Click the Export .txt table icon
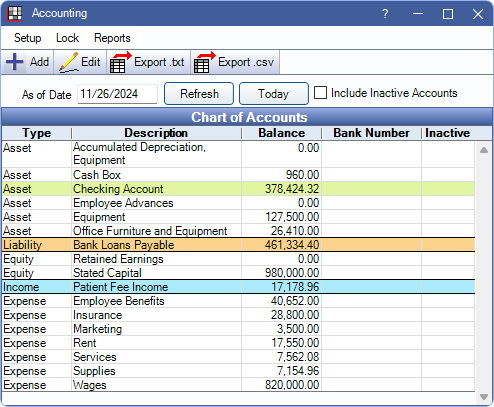The width and height of the screenshot is (494, 407). [120, 62]
